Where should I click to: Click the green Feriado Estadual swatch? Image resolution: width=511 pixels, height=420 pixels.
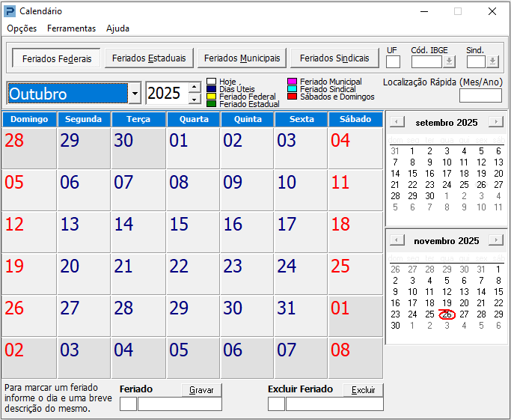tap(212, 104)
